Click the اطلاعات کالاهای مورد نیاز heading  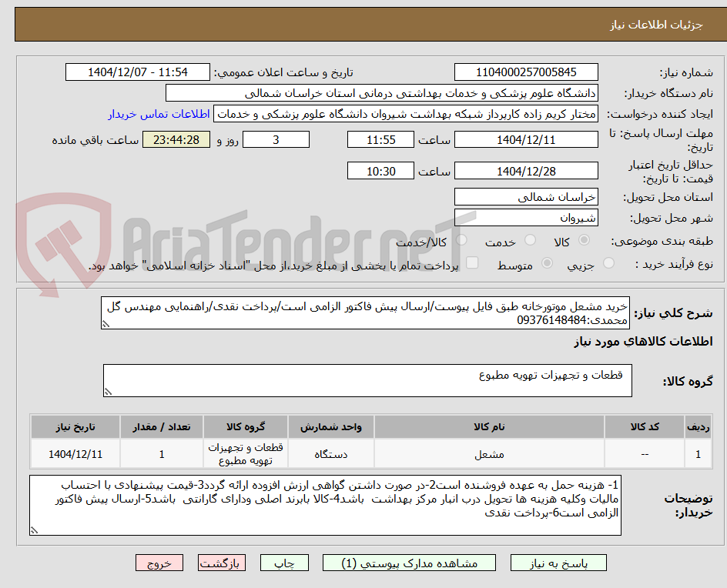(643, 342)
